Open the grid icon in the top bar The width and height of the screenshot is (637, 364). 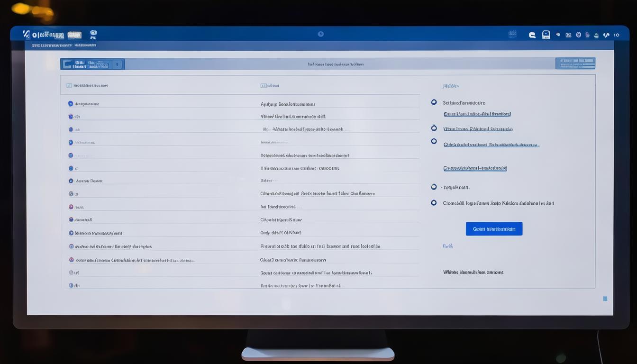[x=512, y=34]
